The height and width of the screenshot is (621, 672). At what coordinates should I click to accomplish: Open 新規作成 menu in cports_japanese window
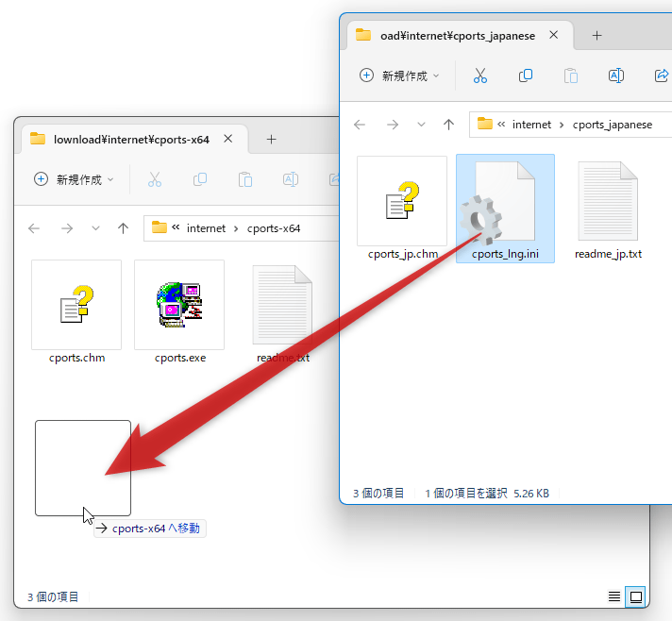point(399,76)
